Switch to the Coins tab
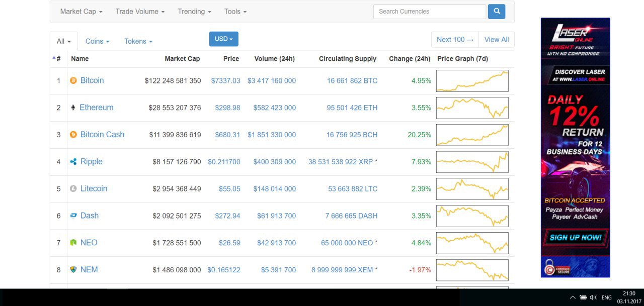This screenshot has height=306, width=644. 97,41
